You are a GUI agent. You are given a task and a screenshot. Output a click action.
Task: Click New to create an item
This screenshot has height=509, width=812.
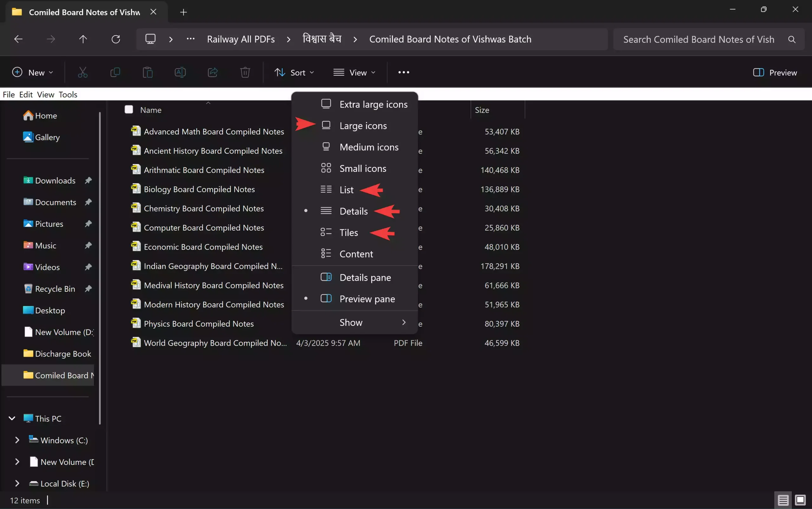32,72
